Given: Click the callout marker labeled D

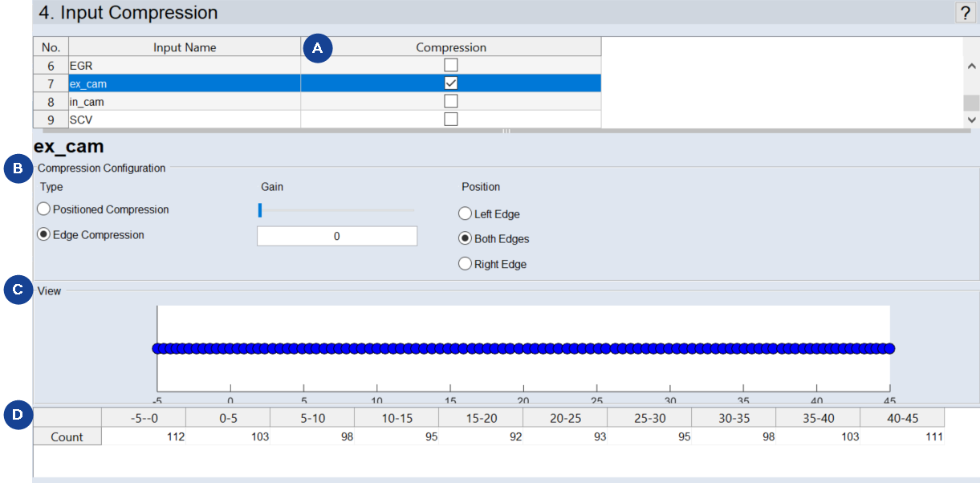Looking at the screenshot, I should [x=18, y=414].
